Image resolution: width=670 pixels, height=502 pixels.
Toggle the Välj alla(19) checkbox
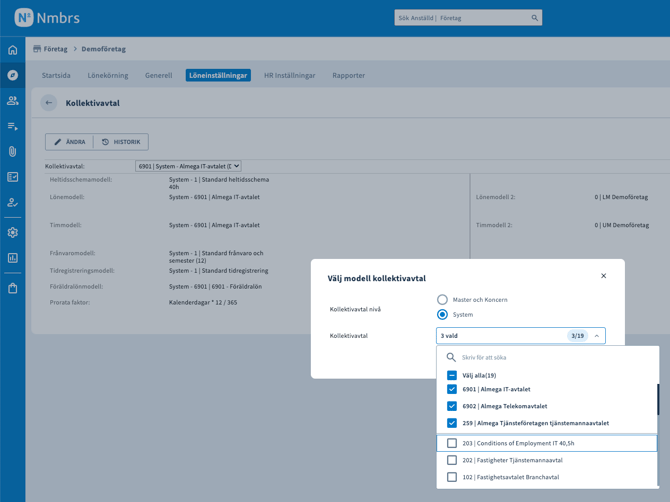[452, 375]
